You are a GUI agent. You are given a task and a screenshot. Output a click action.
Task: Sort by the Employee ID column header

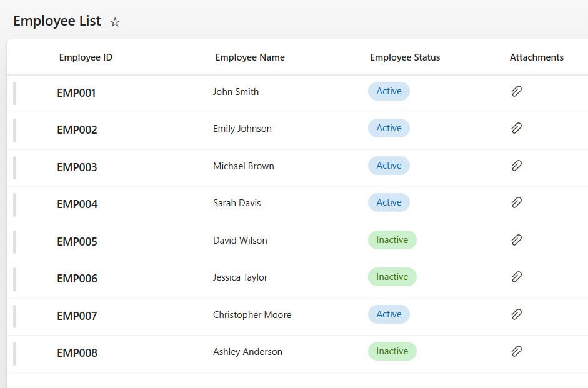point(86,57)
